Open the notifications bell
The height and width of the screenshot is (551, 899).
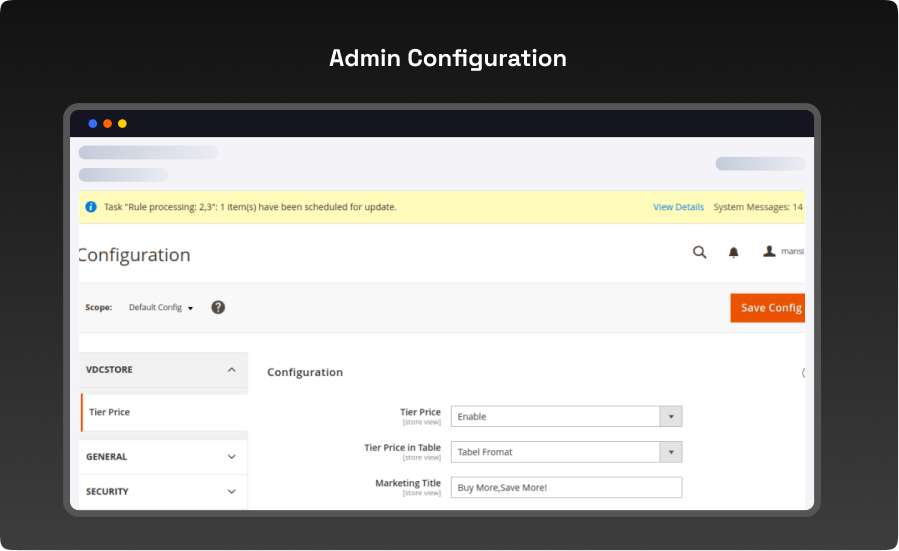point(733,253)
